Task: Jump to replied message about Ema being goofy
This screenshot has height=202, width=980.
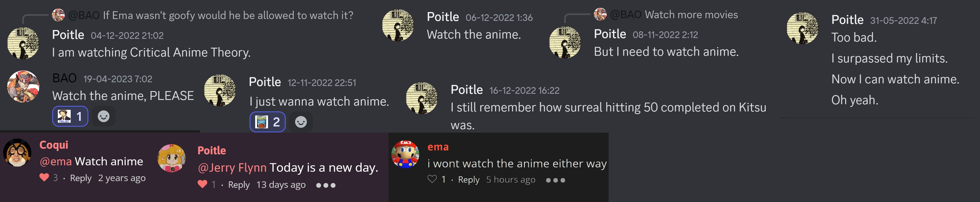Action: click(x=228, y=15)
